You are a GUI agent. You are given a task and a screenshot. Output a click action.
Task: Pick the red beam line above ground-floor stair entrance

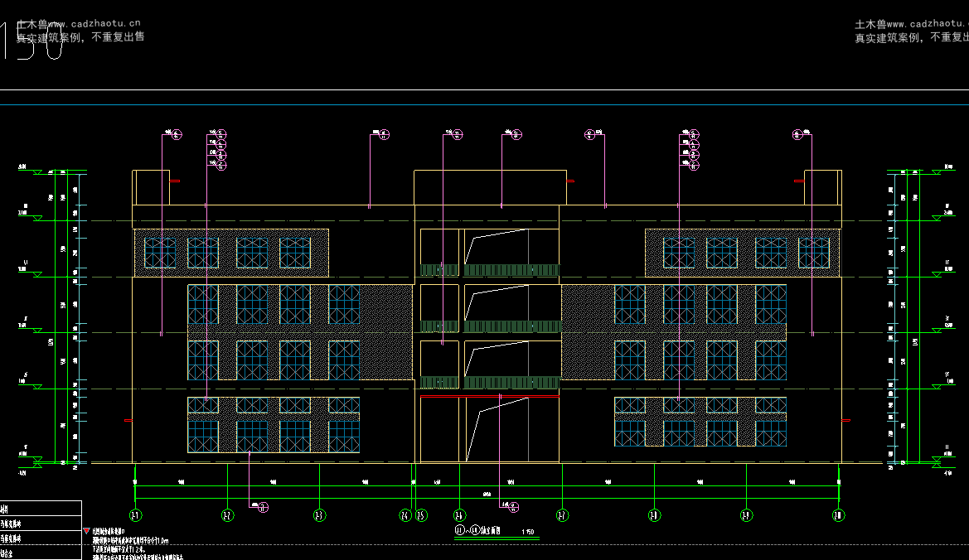[489, 396]
